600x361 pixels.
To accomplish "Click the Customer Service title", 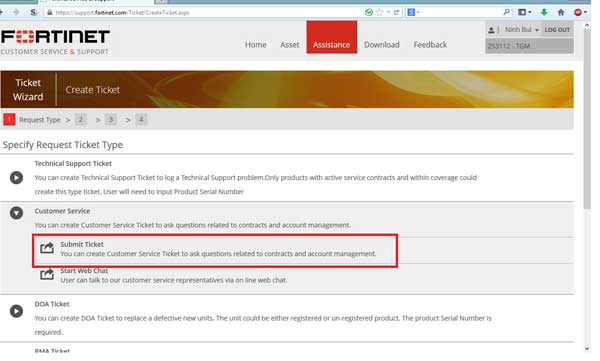I will pos(62,211).
